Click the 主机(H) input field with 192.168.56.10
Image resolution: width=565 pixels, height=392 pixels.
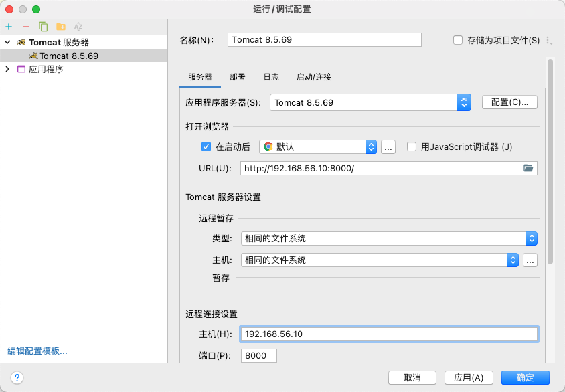click(x=389, y=334)
